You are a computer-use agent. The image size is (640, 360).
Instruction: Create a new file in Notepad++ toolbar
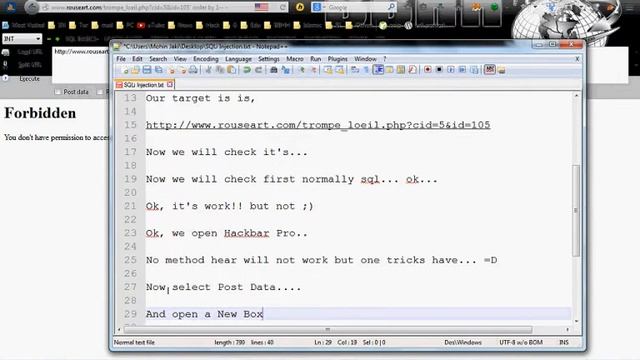point(124,70)
